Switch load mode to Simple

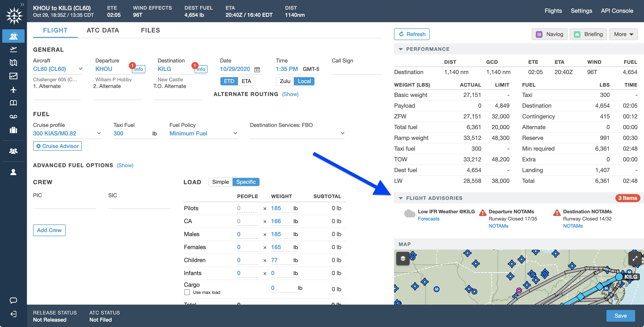pos(220,182)
